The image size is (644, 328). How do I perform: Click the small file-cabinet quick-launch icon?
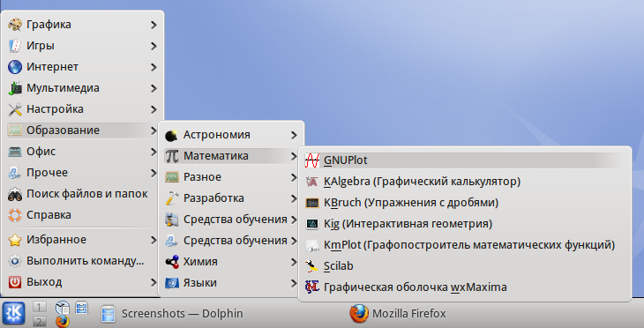pyautogui.click(x=82, y=308)
